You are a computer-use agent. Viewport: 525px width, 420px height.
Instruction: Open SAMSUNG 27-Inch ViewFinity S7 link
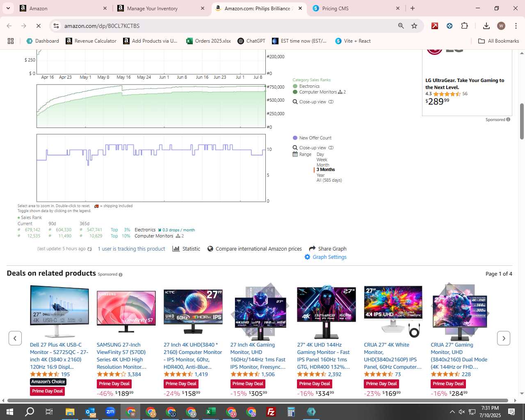[122, 356]
